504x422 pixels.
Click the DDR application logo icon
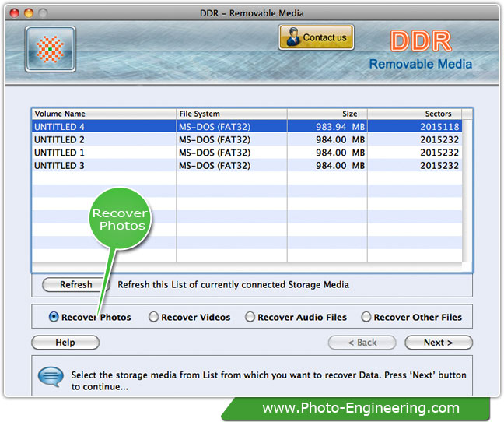pos(51,49)
